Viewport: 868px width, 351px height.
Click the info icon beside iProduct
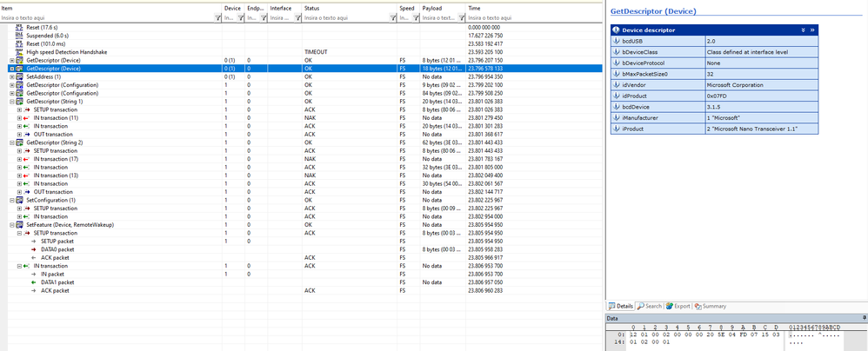point(616,129)
